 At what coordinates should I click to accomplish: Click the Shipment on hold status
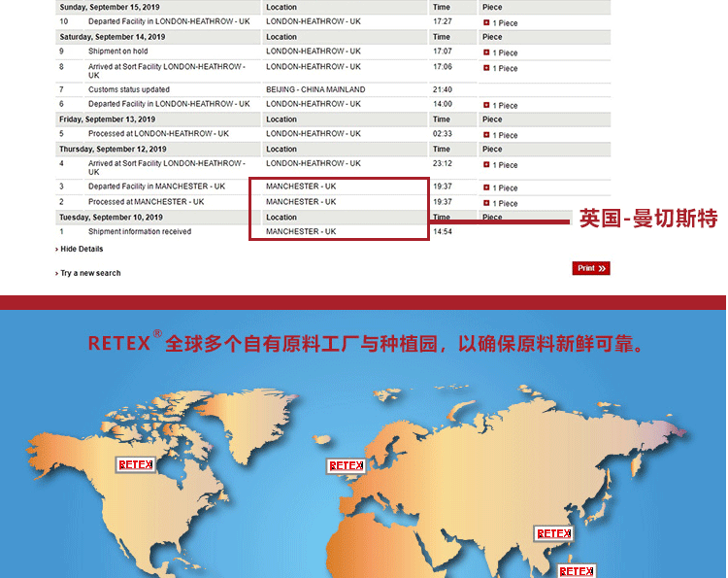(117, 51)
